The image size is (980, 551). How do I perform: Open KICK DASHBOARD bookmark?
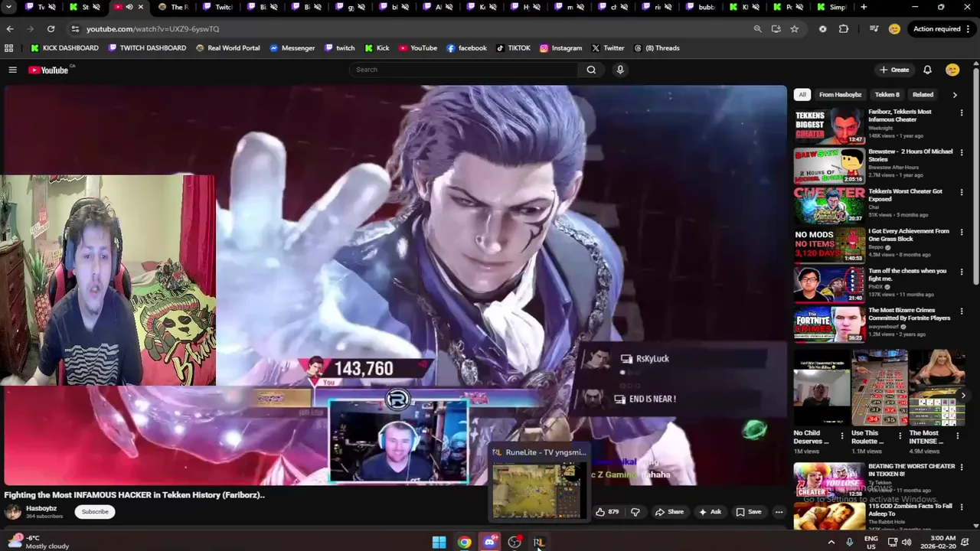tap(64, 48)
